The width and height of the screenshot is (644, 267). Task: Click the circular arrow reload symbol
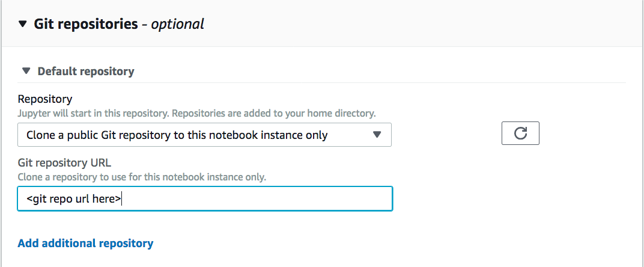tap(520, 133)
